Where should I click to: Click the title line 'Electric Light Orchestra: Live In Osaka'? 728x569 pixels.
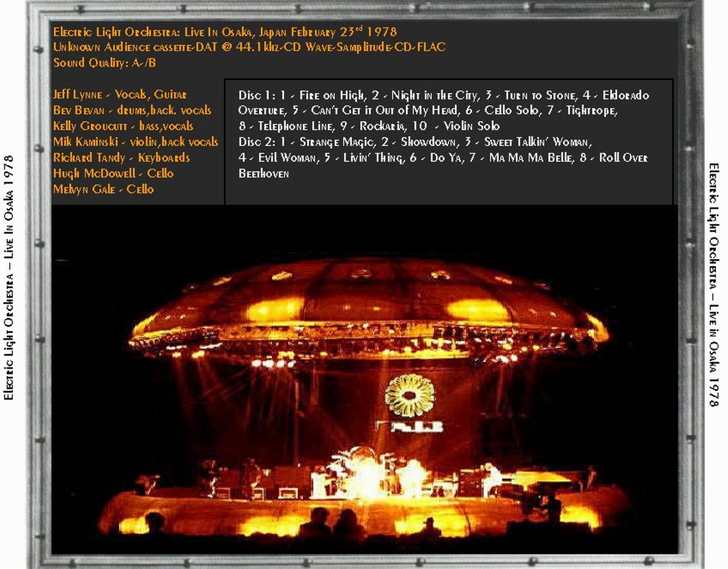click(x=225, y=32)
